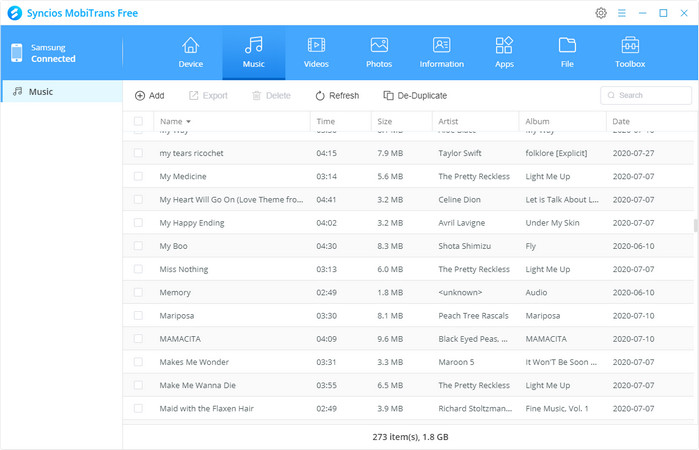
Task: Open the Device tab
Action: (x=190, y=53)
